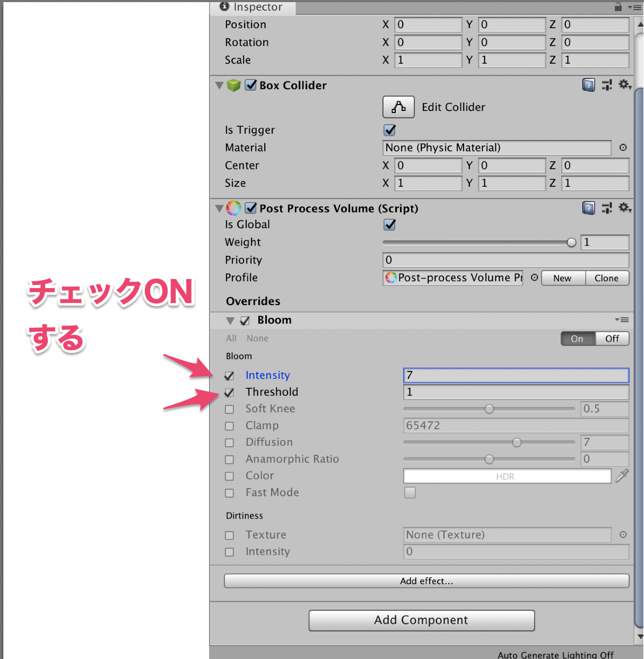Screen dimensions: 644x659
Task: Click the Weight numeric field
Action: (x=605, y=242)
